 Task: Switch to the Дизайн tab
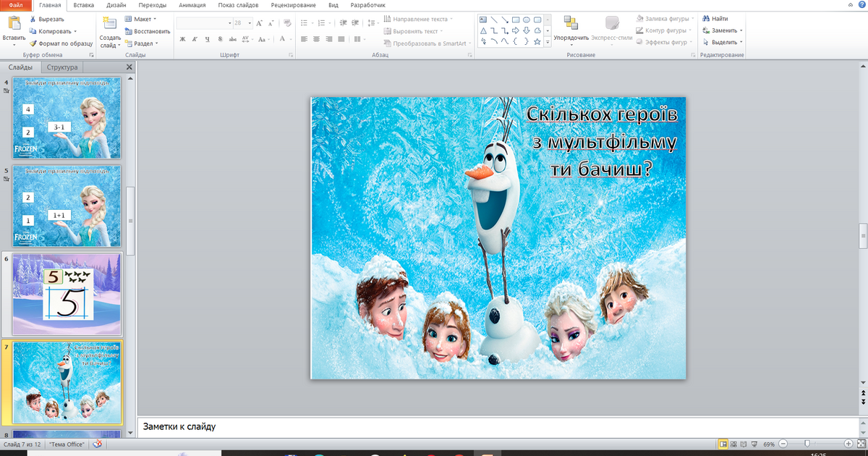[x=116, y=5]
